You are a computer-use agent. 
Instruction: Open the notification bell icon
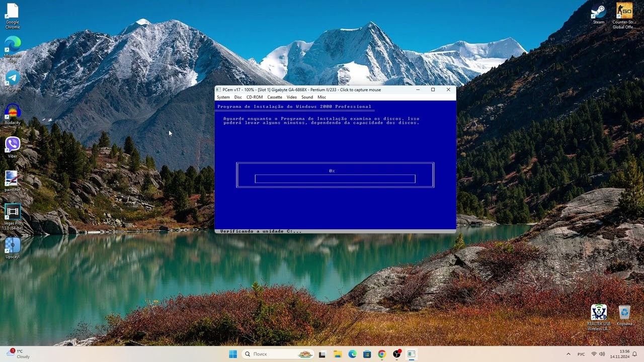(635, 354)
